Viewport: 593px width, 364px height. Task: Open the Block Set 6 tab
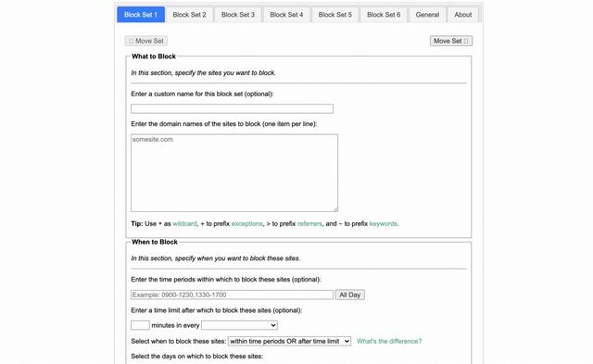[384, 15]
